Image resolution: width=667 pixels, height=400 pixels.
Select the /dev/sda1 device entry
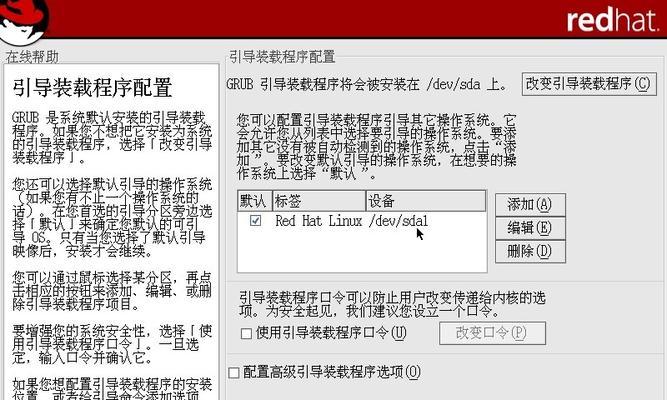[x=399, y=221]
